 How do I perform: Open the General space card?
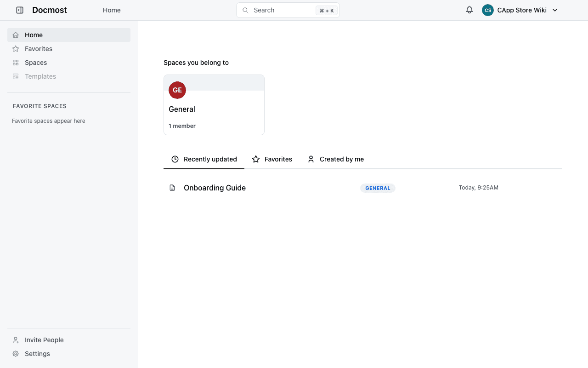[x=214, y=105]
